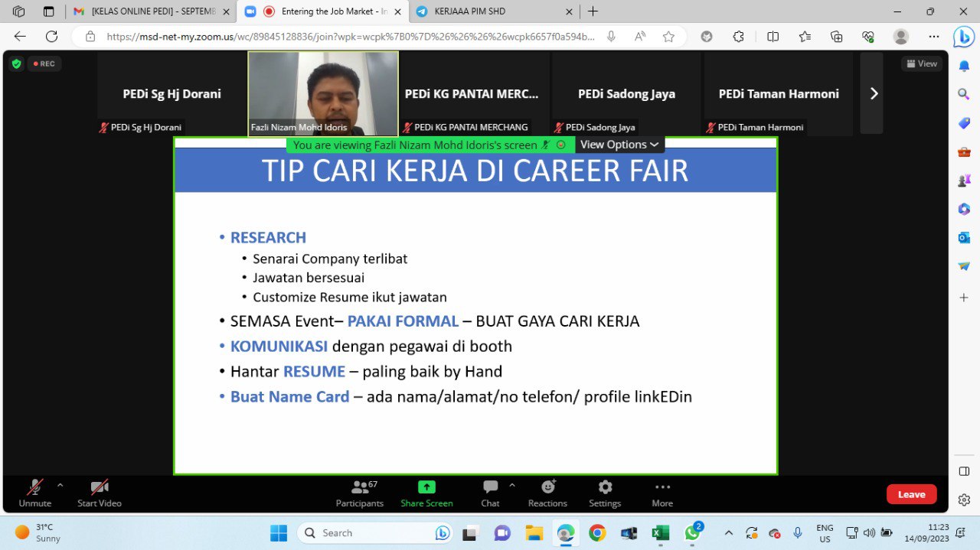Viewport: 980px width, 550px height.
Task: Toggle Edge split screen
Action: coord(773,36)
